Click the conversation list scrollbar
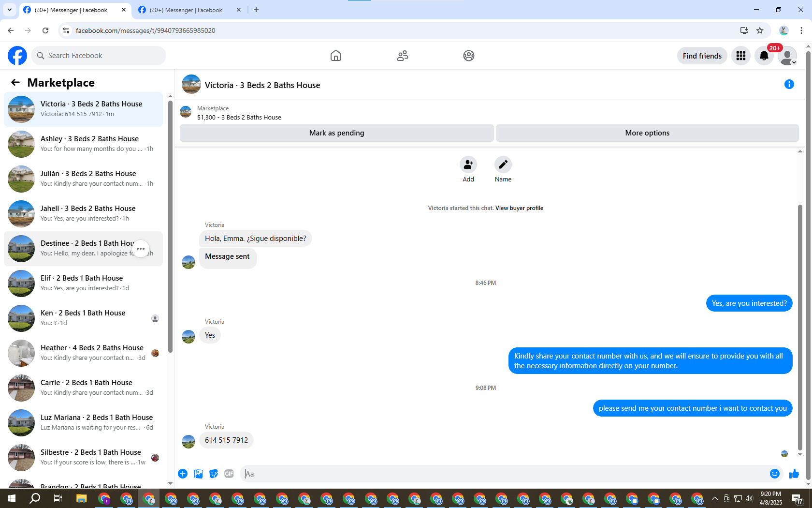 pos(170,226)
